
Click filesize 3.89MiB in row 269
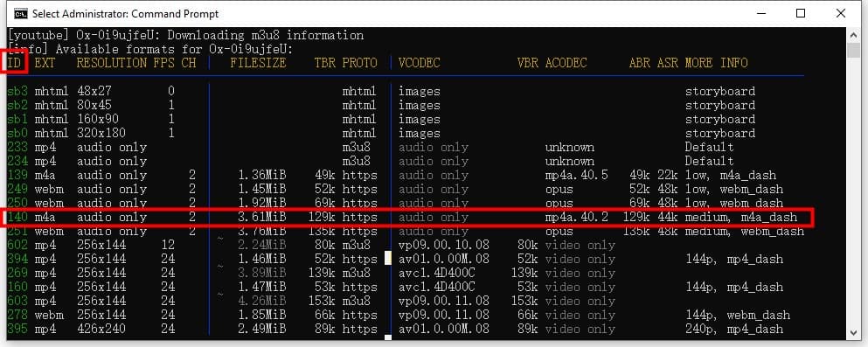pyautogui.click(x=262, y=273)
